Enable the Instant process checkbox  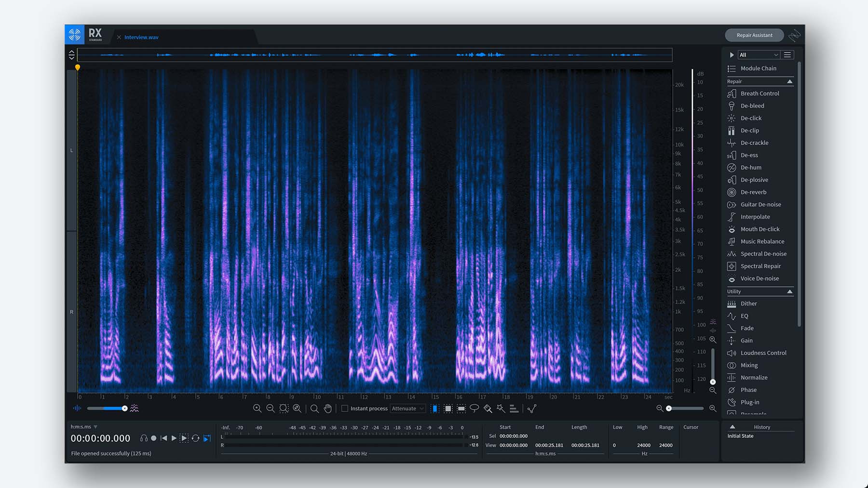pyautogui.click(x=345, y=409)
